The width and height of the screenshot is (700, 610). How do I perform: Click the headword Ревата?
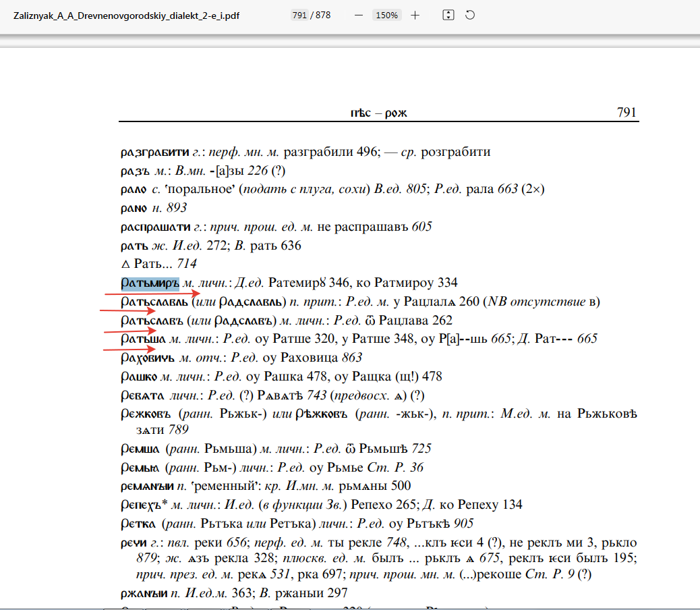coord(142,396)
